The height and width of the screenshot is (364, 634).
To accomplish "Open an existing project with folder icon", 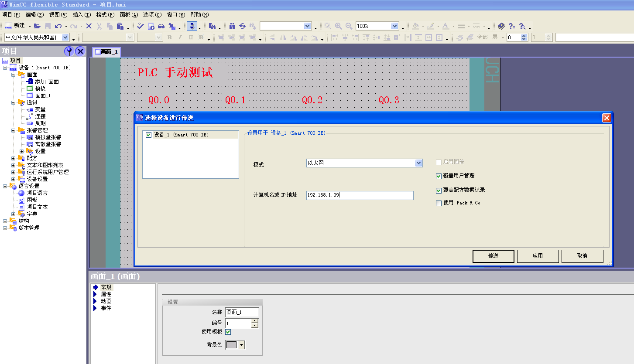I will tap(38, 26).
